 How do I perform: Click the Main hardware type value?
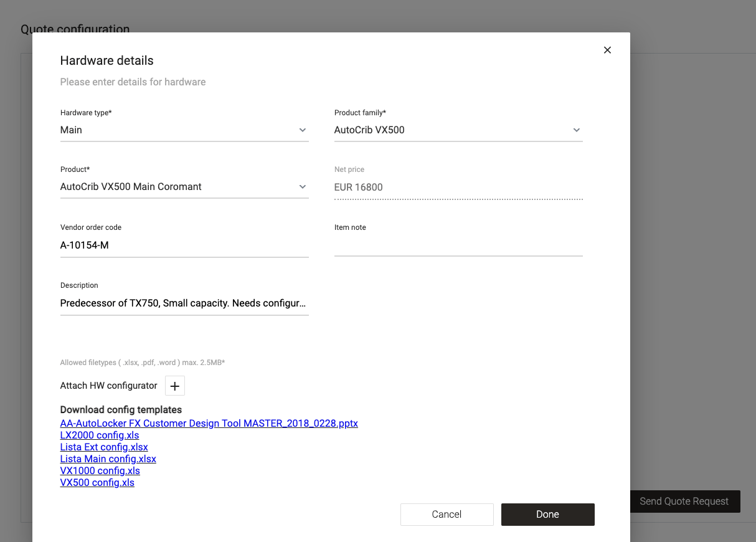tap(71, 130)
